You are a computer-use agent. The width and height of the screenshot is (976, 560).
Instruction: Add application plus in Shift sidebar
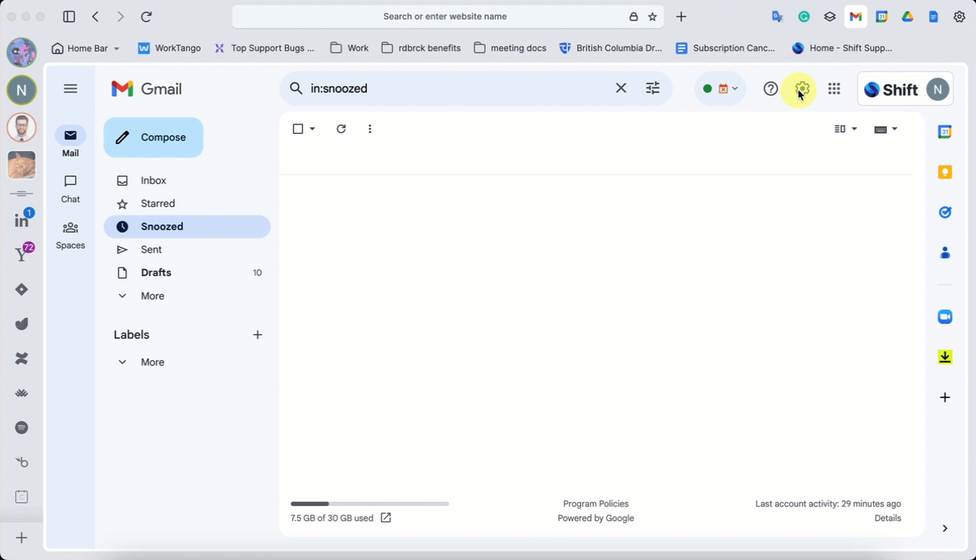[x=22, y=538]
